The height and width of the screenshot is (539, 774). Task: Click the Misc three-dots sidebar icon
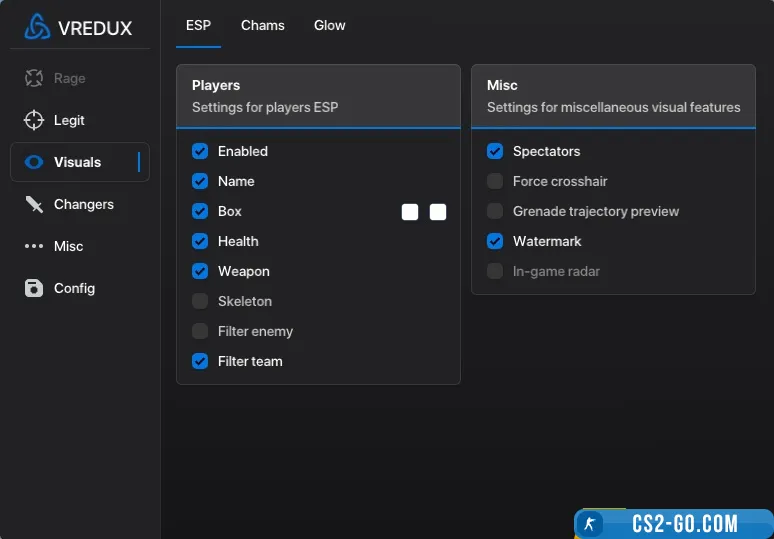34,246
